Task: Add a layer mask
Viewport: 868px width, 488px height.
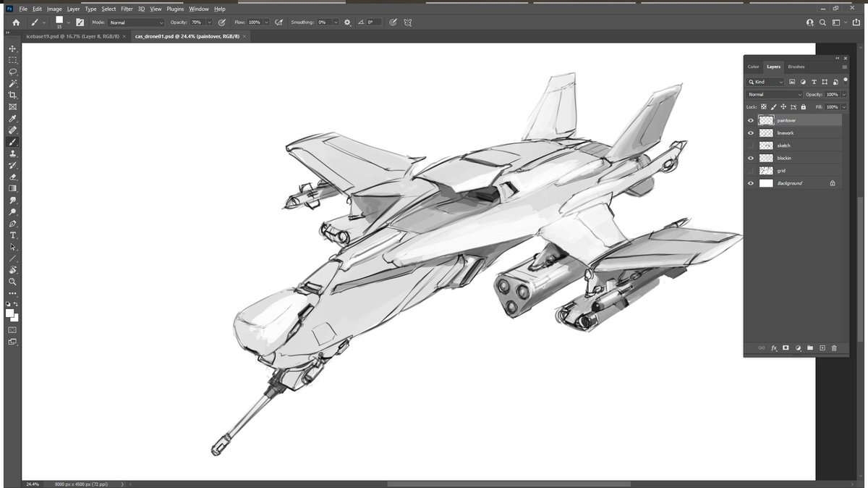Action: [786, 348]
